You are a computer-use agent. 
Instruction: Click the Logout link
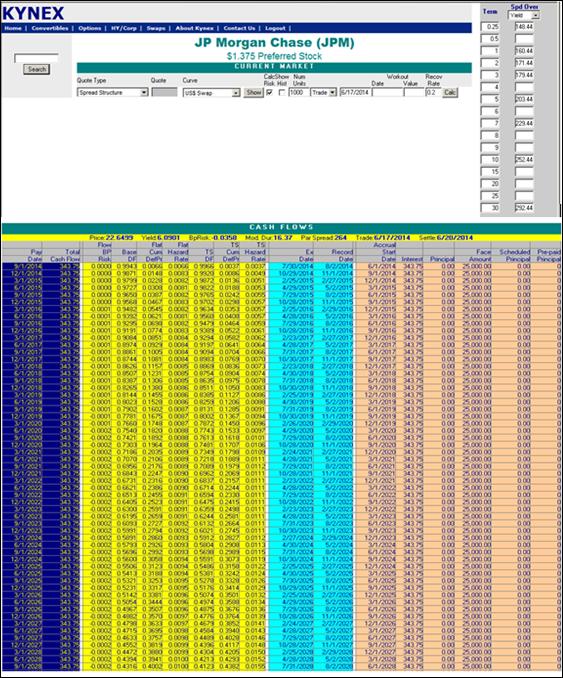tap(275, 28)
